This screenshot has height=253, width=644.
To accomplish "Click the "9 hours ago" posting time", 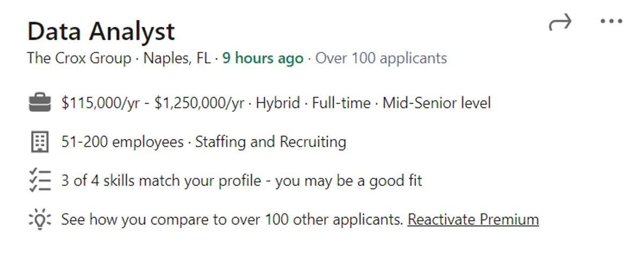I will point(262,58).
